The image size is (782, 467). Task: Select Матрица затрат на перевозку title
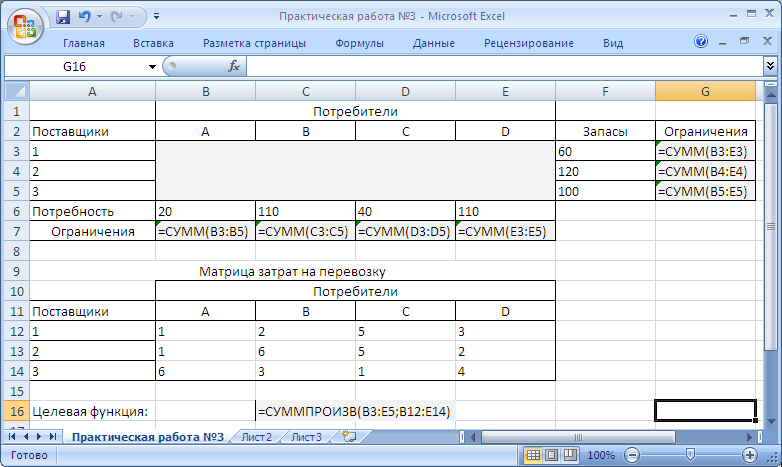(292, 271)
